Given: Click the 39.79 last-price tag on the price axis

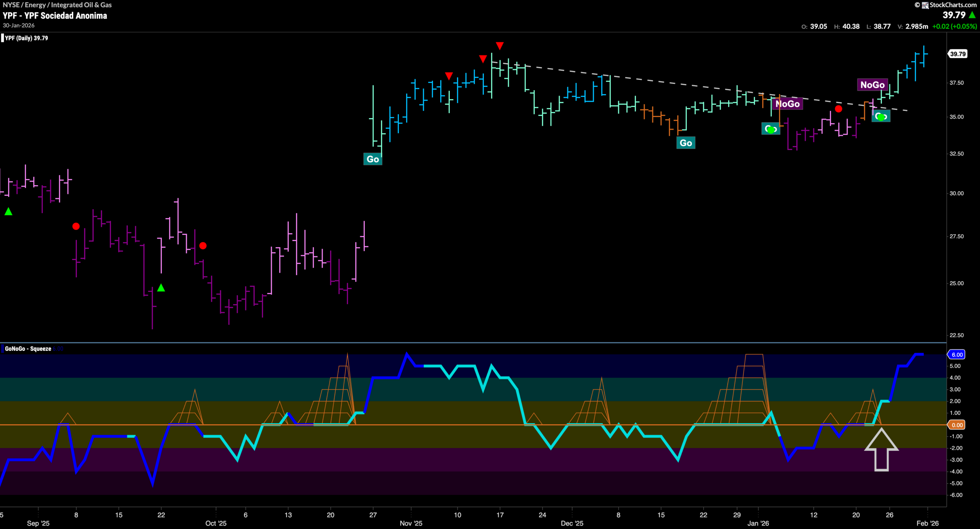Looking at the screenshot, I should [957, 54].
